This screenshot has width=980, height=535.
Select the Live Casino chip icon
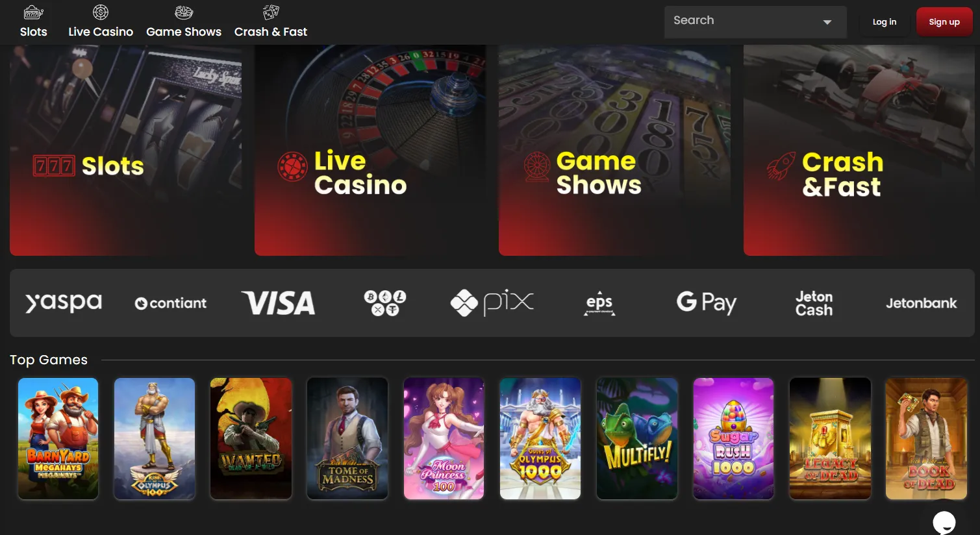click(101, 12)
